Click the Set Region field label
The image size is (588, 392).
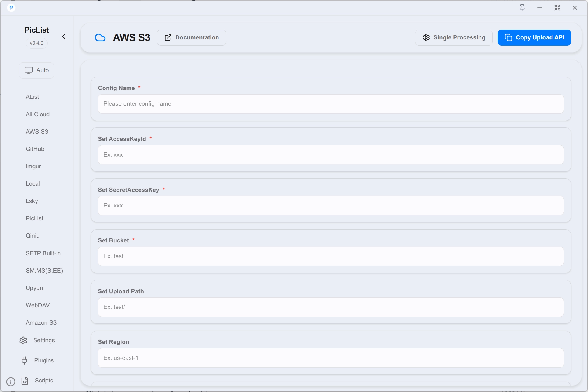[x=114, y=342]
